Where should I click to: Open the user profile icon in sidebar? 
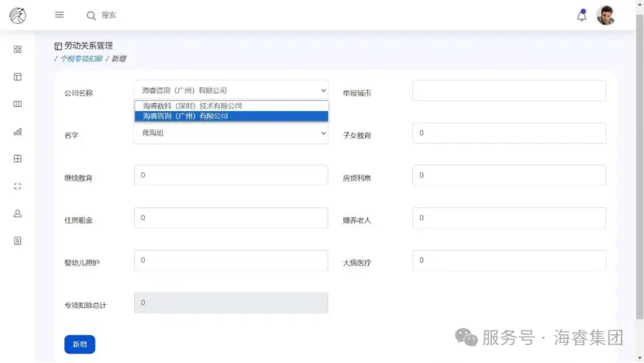(18, 213)
